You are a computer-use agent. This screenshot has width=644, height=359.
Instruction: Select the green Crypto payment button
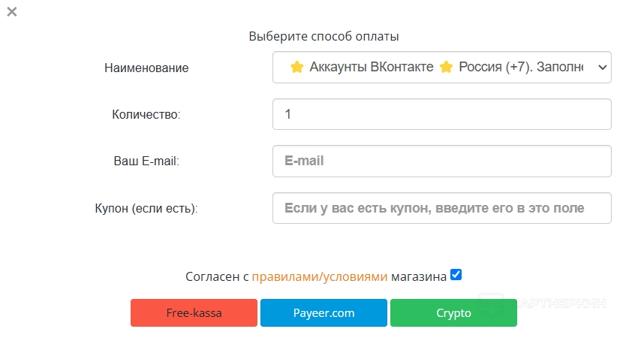[453, 313]
